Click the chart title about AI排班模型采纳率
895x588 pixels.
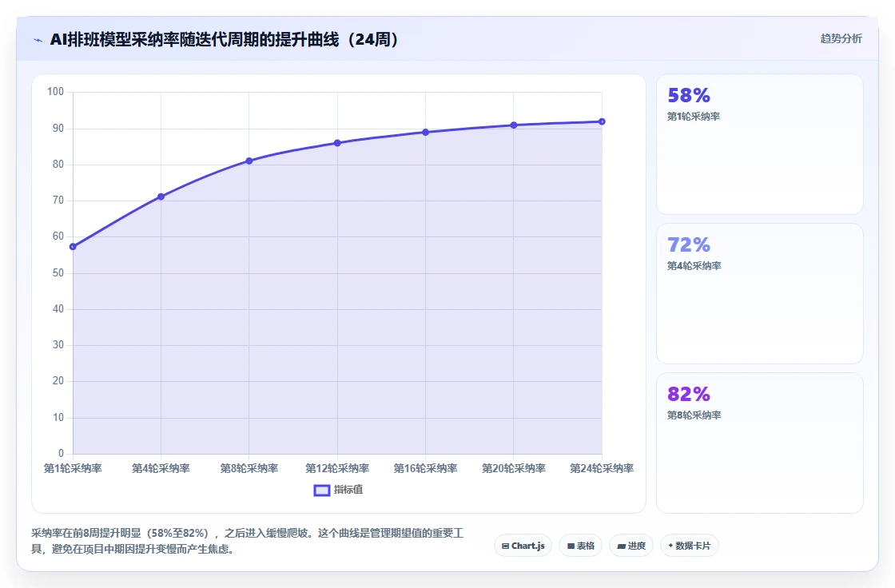pos(225,39)
